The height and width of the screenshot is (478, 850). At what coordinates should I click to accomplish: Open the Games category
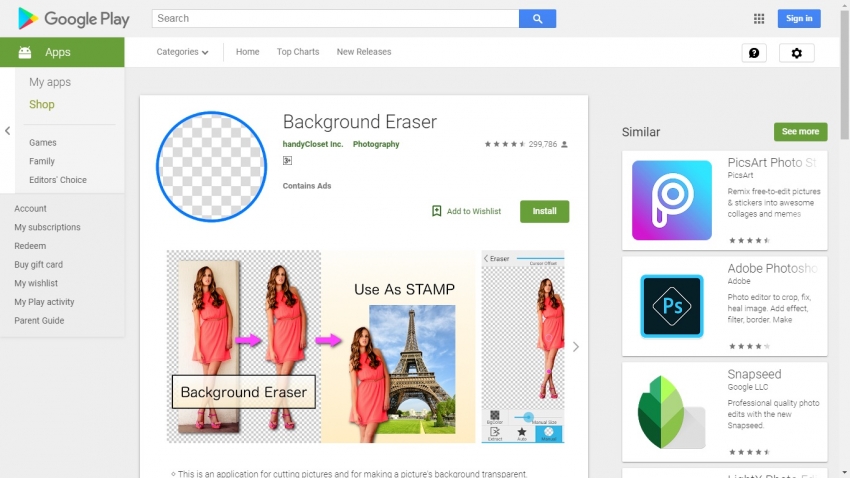coord(43,143)
